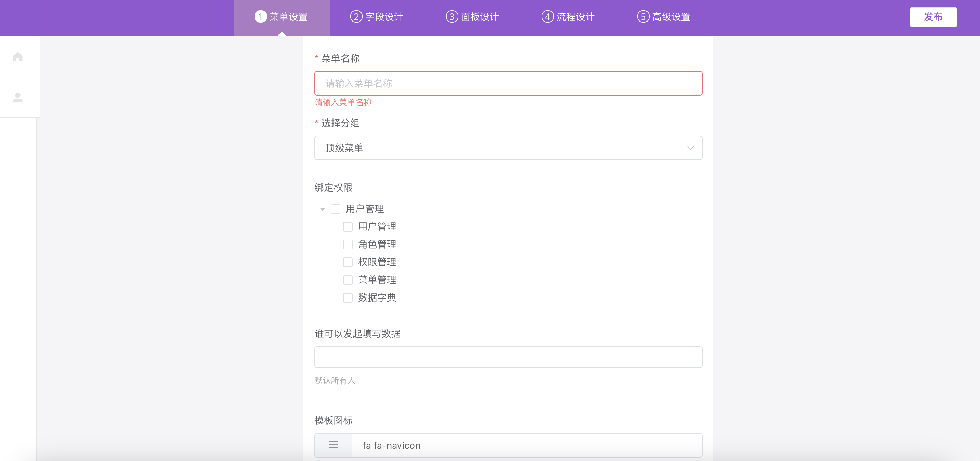Click the navicon icon preview box
This screenshot has width=980, height=461.
pyautogui.click(x=333, y=445)
